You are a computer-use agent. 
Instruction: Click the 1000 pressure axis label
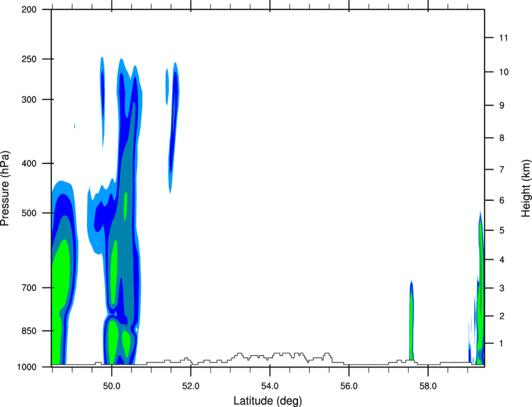point(27,367)
